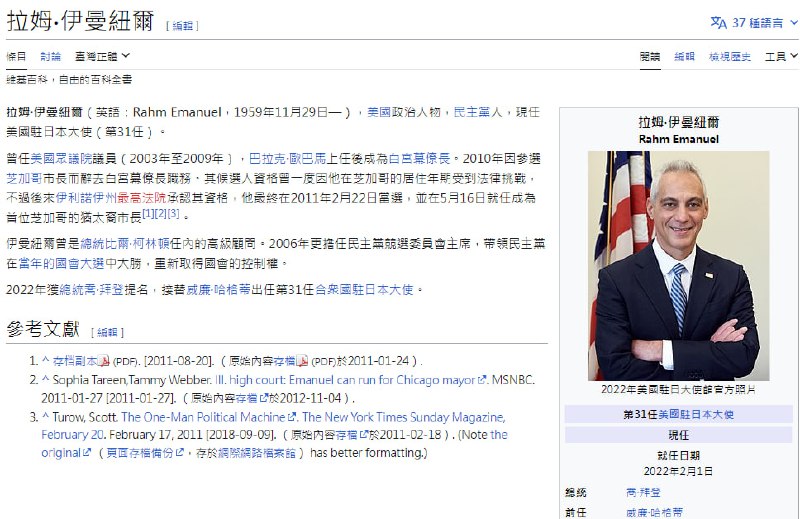Open the New York Times Sunday Magazine link
The width and height of the screenshot is (800, 519).
pyautogui.click(x=273, y=426)
